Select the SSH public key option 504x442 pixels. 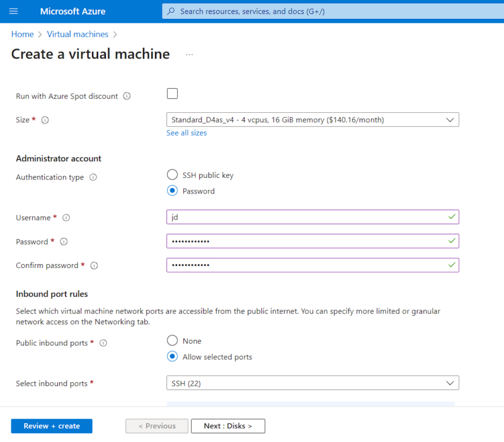tap(171, 175)
